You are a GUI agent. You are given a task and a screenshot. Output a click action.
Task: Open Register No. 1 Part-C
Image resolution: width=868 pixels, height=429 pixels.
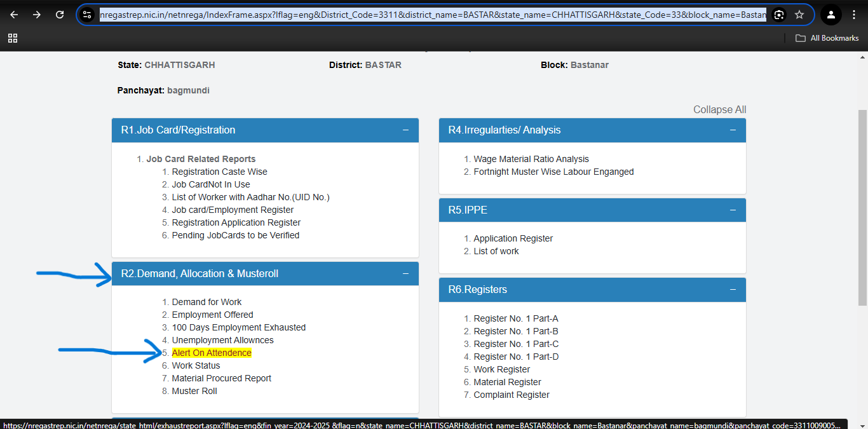(x=517, y=344)
